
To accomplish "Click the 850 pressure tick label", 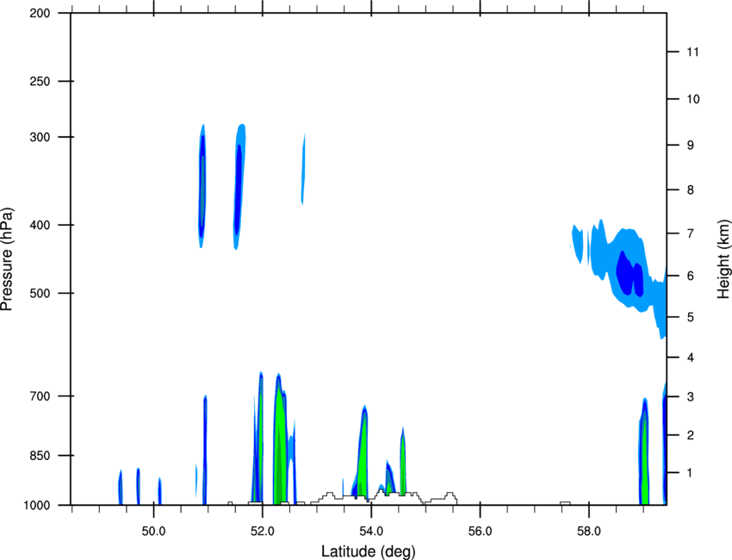I will [40, 456].
